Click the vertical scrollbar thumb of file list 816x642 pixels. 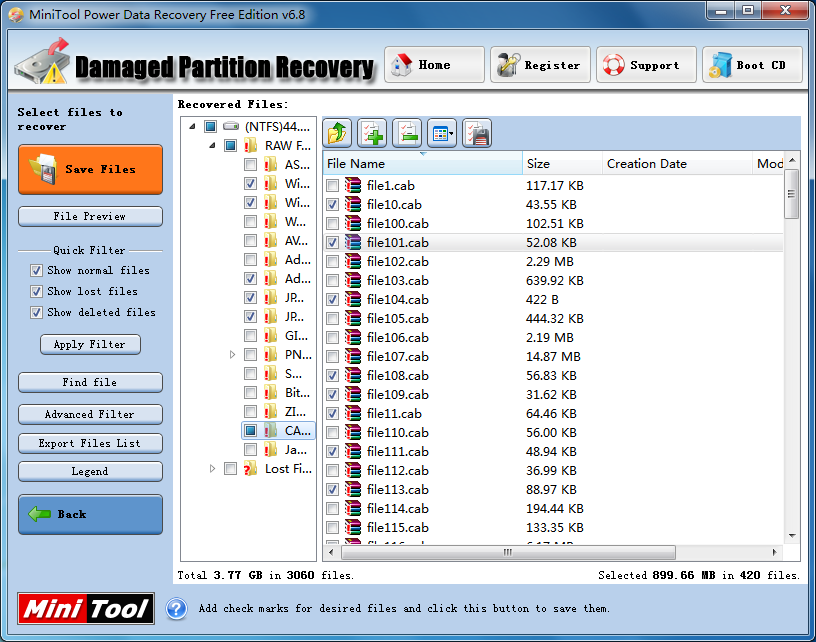[x=792, y=194]
